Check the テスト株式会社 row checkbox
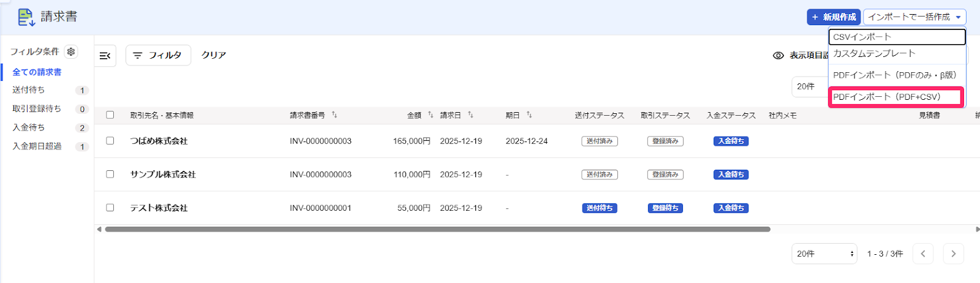 click(110, 208)
